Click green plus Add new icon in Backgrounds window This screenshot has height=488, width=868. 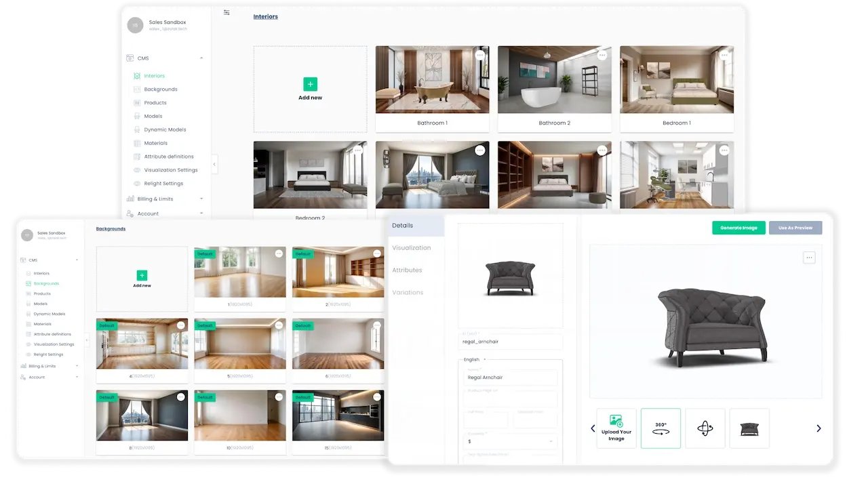tap(142, 275)
